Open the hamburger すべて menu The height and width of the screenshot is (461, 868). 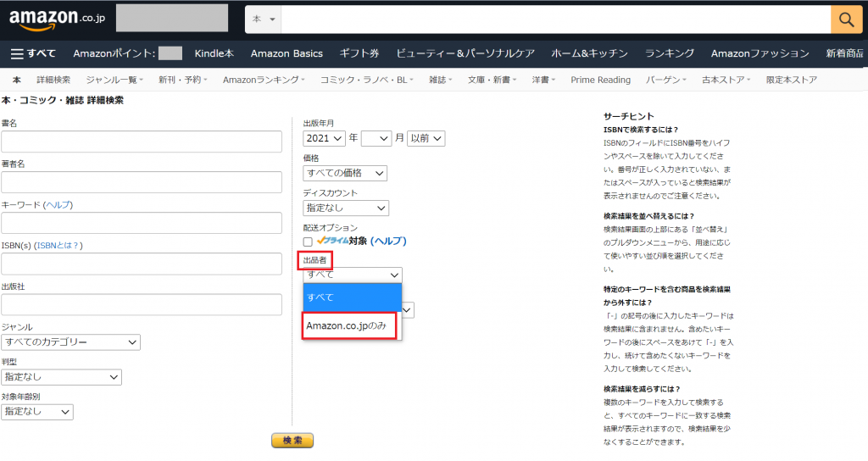[x=33, y=53]
